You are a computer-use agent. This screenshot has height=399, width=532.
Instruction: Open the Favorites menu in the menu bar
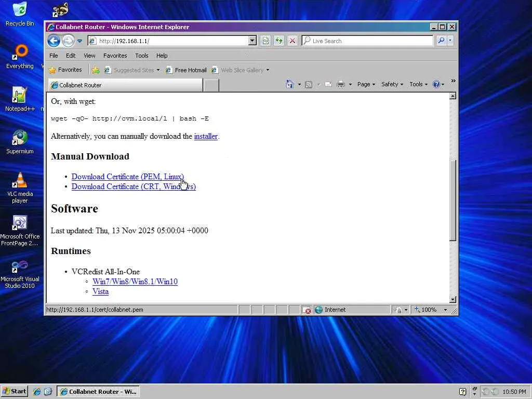coord(115,56)
